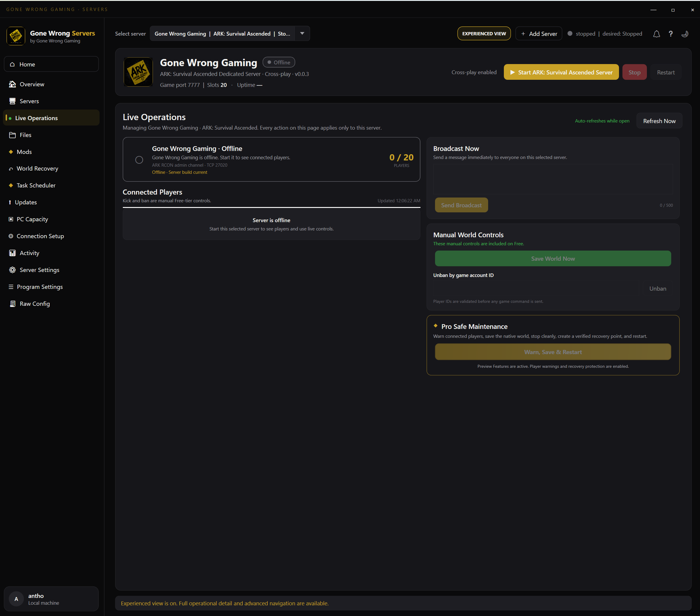Image resolution: width=700 pixels, height=616 pixels.
Task: Click Send Broadcast
Action: 461,205
